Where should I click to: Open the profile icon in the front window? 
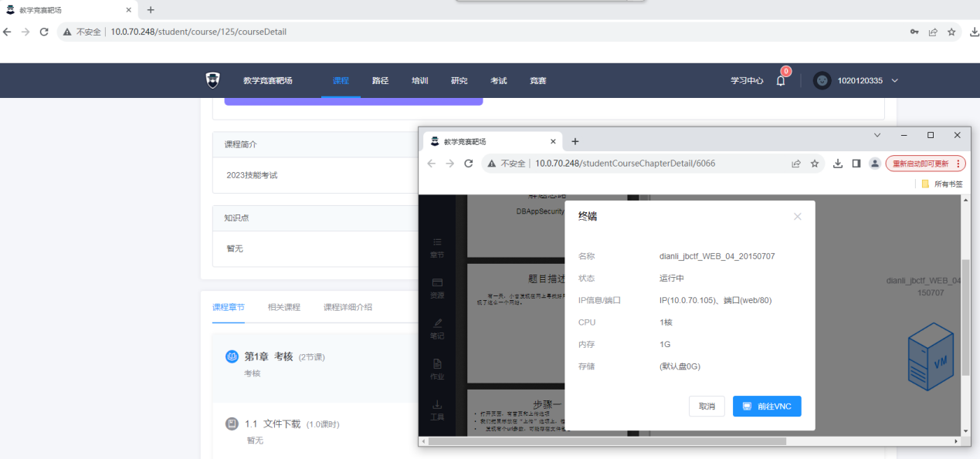click(x=875, y=164)
